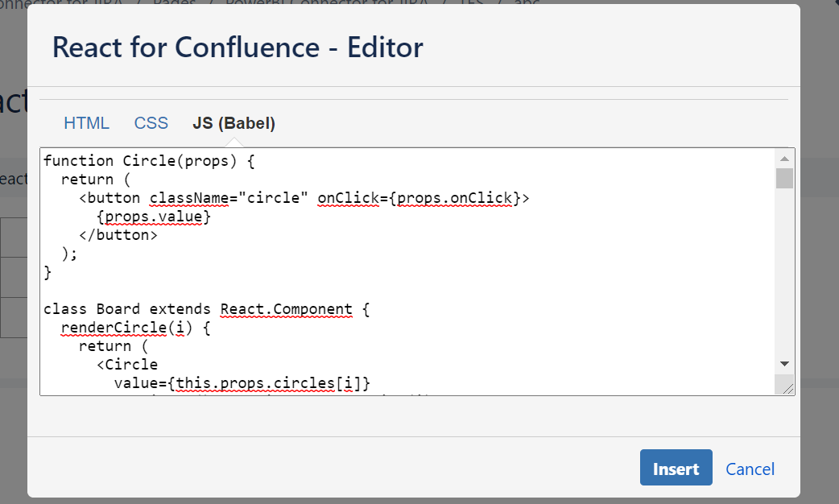The image size is (839, 504).
Task: Click 'value={this.props.circles[i]}' line
Action: click(242, 383)
